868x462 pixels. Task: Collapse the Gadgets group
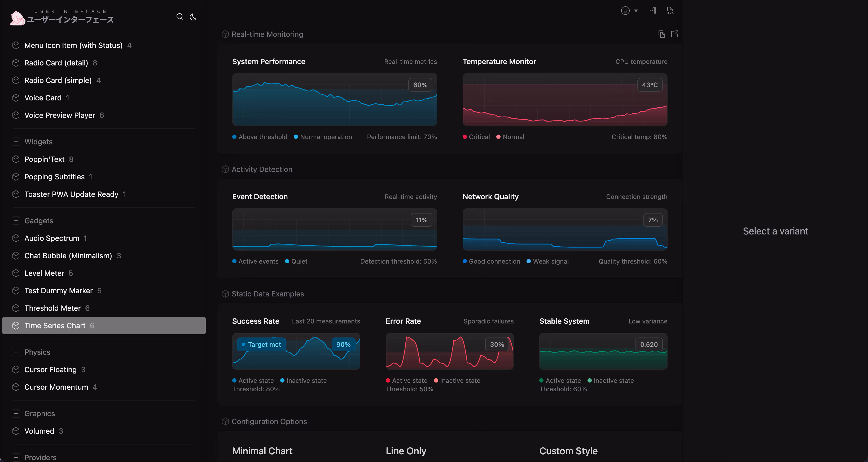[16, 221]
